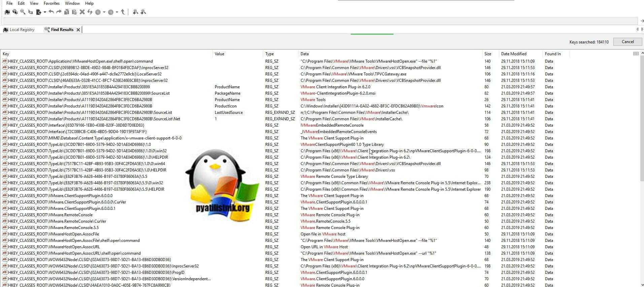Click the Delete X toolbar icon

(x=82, y=12)
